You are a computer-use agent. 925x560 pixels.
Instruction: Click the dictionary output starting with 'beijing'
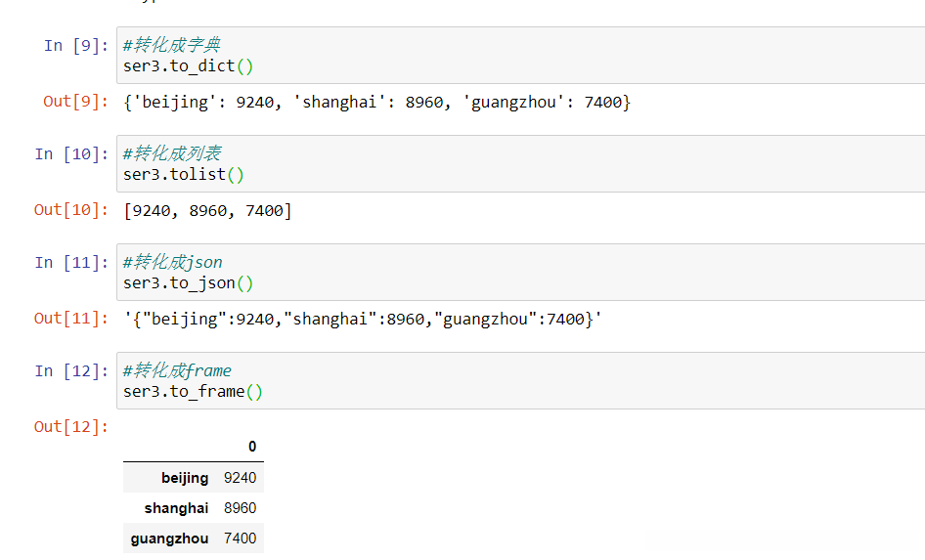pyautogui.click(x=376, y=102)
